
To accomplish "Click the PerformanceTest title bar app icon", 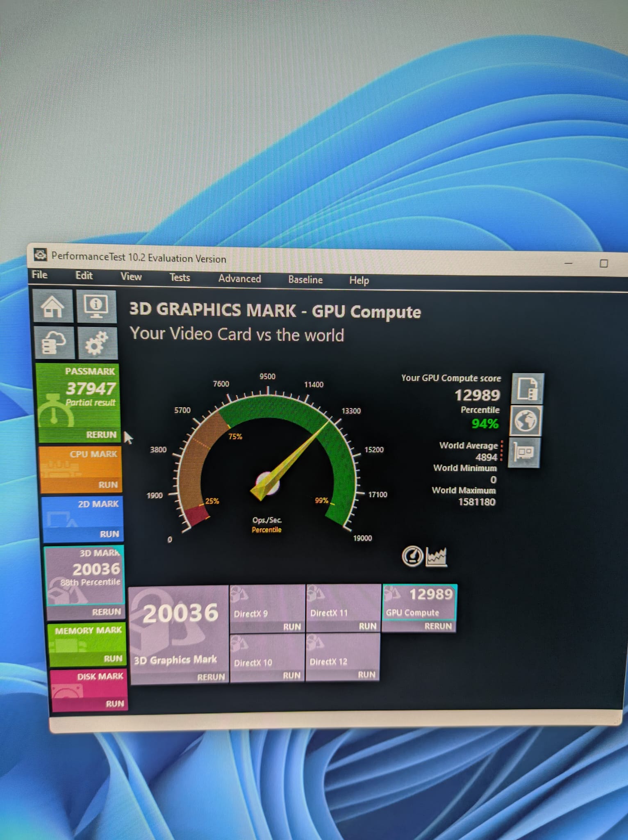I will 40,255.
